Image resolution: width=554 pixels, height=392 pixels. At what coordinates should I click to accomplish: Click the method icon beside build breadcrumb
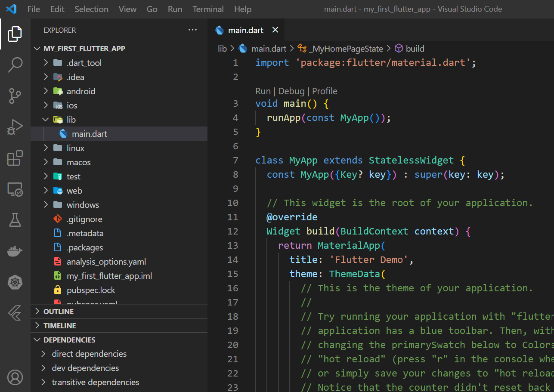pyautogui.click(x=399, y=49)
